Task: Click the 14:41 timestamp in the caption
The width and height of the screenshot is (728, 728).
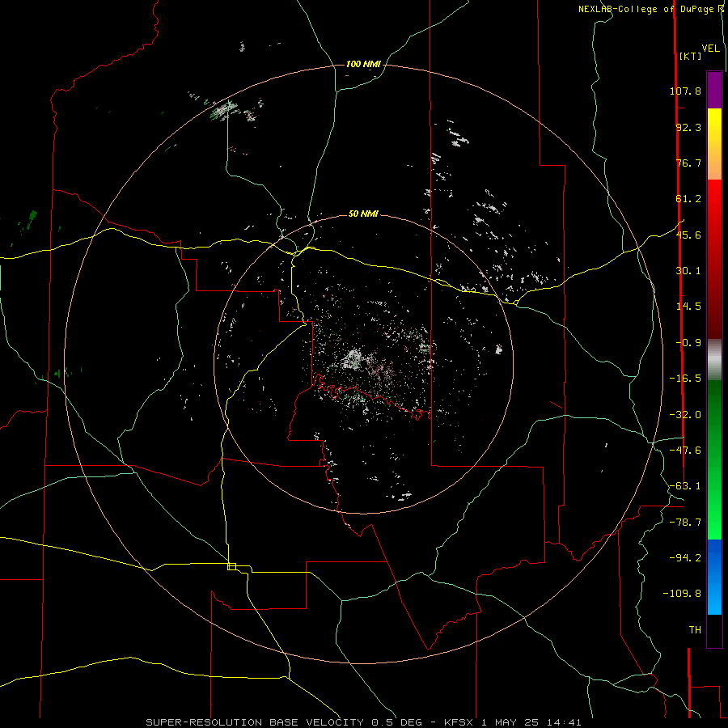Action: [564, 722]
